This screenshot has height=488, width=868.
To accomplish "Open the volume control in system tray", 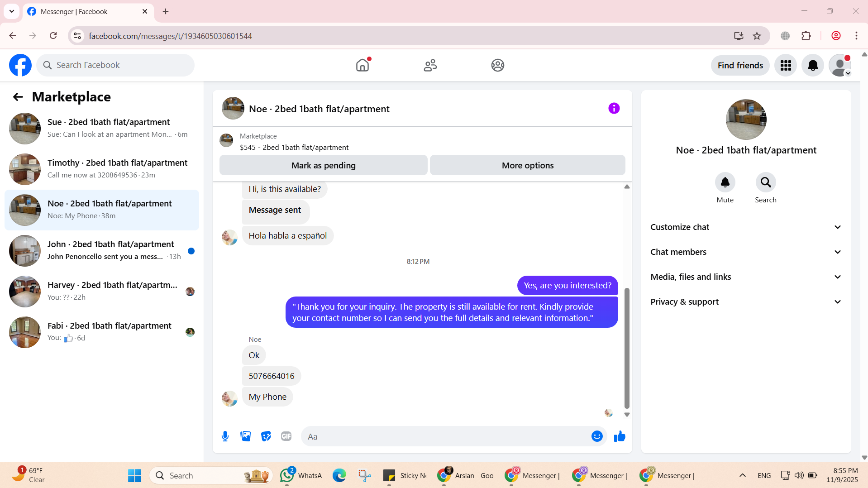I will (799, 475).
